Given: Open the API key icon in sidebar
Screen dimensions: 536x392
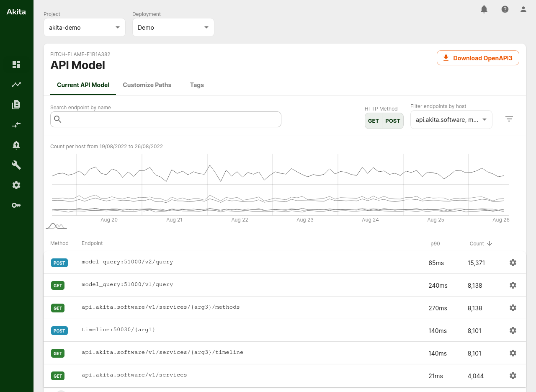Looking at the screenshot, I should pyautogui.click(x=16, y=205).
